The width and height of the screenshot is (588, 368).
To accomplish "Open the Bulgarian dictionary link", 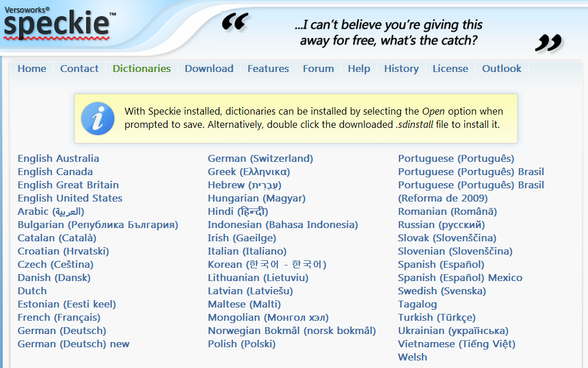I will (98, 225).
